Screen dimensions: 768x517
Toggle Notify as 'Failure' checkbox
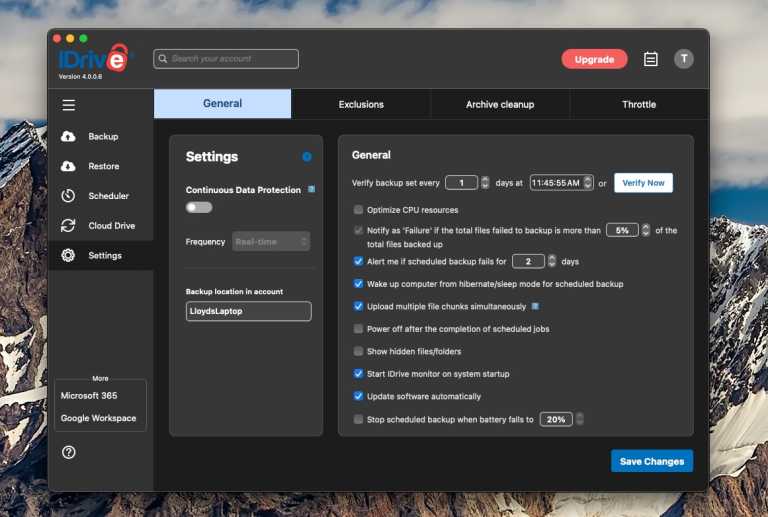tap(359, 230)
